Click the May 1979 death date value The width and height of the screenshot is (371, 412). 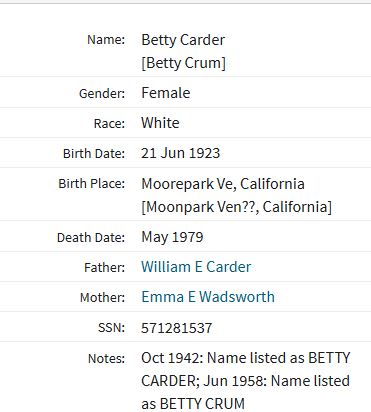tap(172, 237)
